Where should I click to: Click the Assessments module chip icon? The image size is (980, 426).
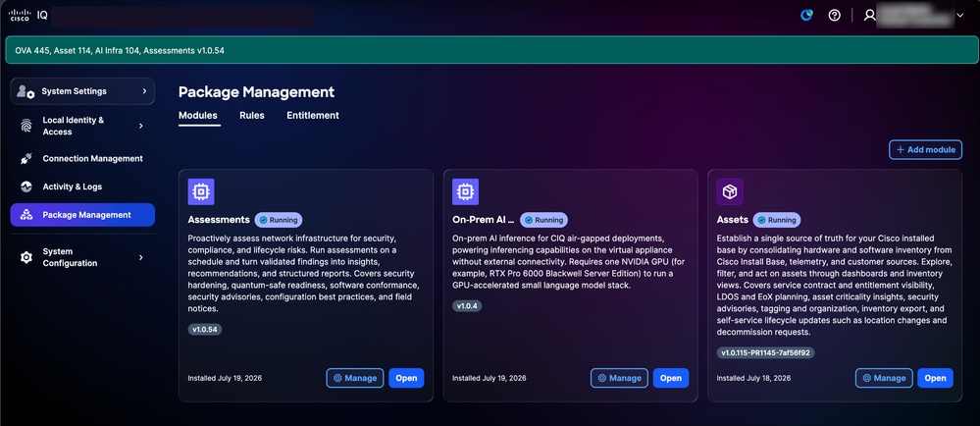click(x=201, y=192)
